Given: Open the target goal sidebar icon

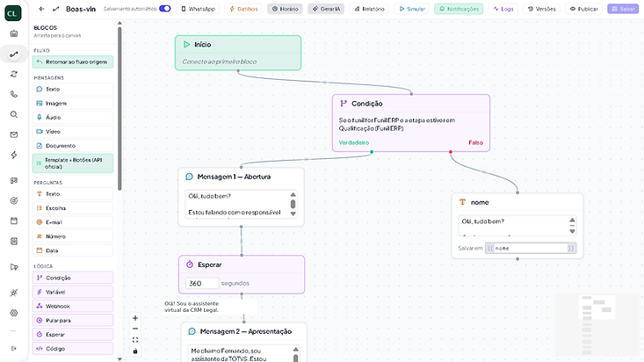Looking at the screenshot, I should 14,200.
